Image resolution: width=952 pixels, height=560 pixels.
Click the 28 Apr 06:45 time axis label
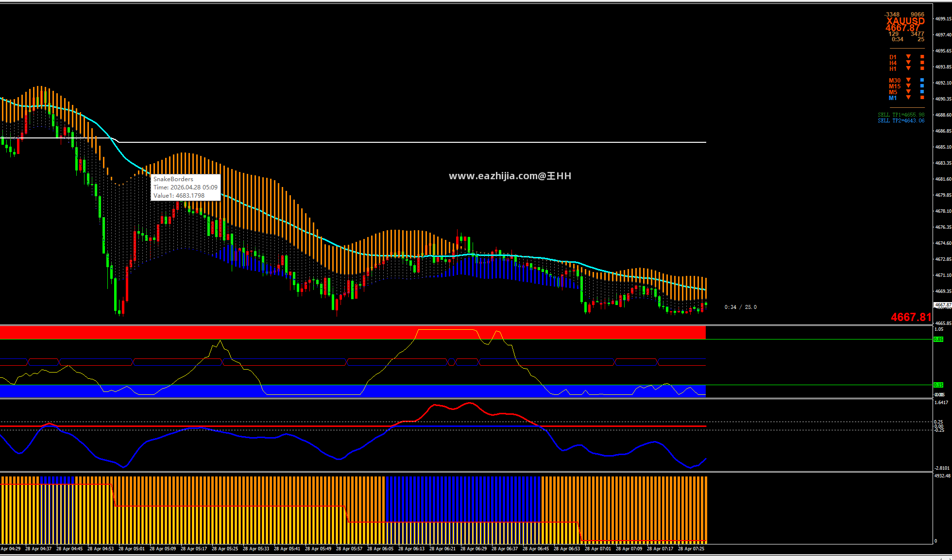click(536, 549)
